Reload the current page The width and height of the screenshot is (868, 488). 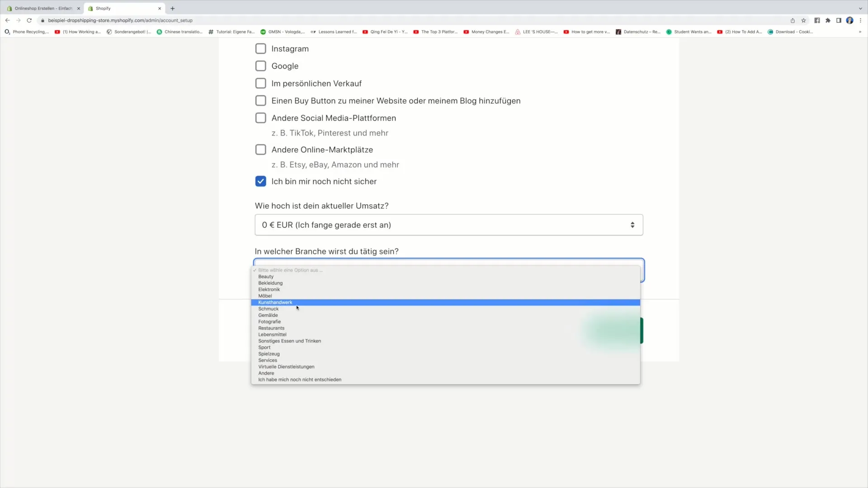(29, 20)
